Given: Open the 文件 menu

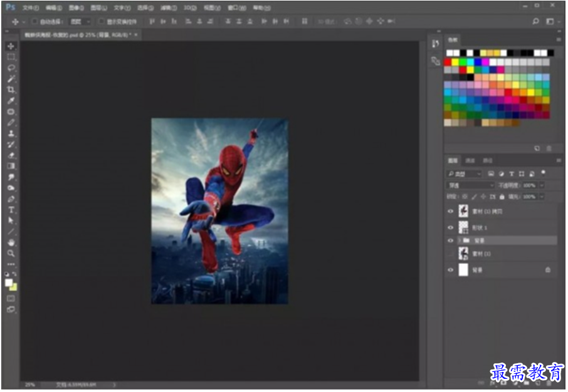Looking at the screenshot, I should tap(31, 8).
